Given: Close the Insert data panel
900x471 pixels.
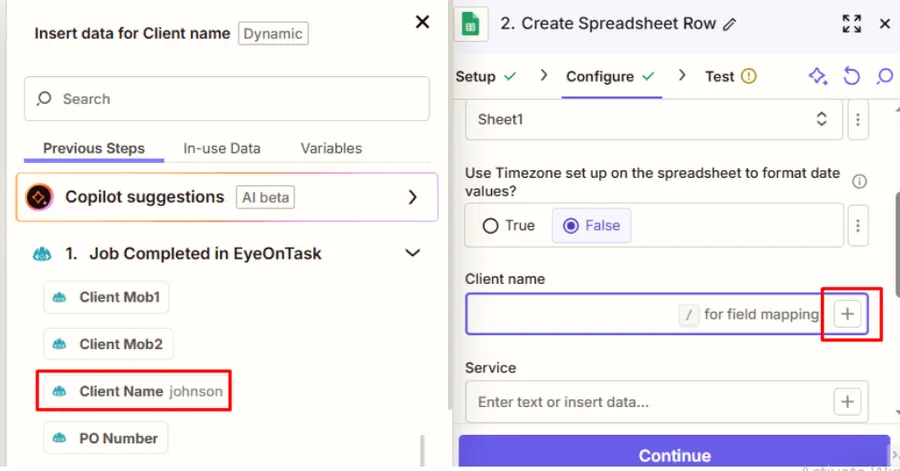Looking at the screenshot, I should click(x=422, y=22).
